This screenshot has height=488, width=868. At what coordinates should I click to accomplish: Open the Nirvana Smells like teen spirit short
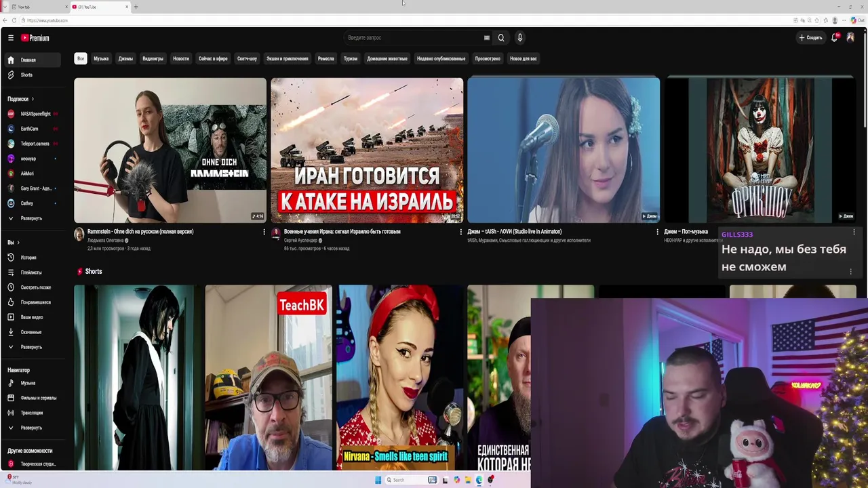[399, 378]
